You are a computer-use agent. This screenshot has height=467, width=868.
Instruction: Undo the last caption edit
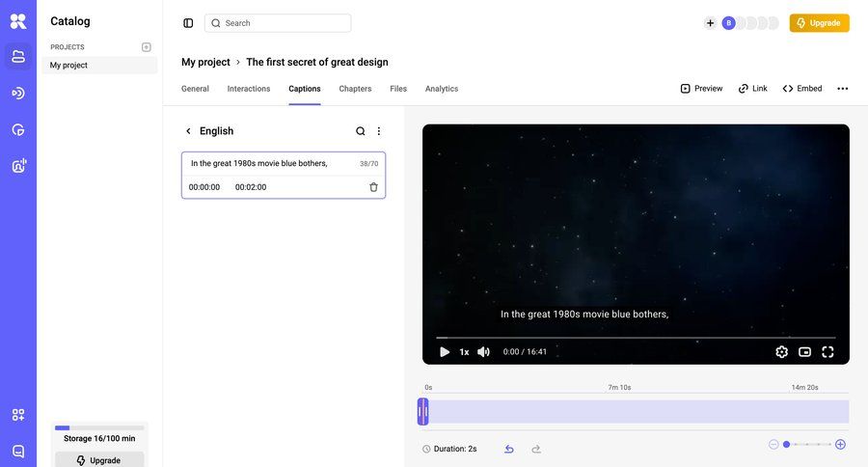pyautogui.click(x=509, y=449)
